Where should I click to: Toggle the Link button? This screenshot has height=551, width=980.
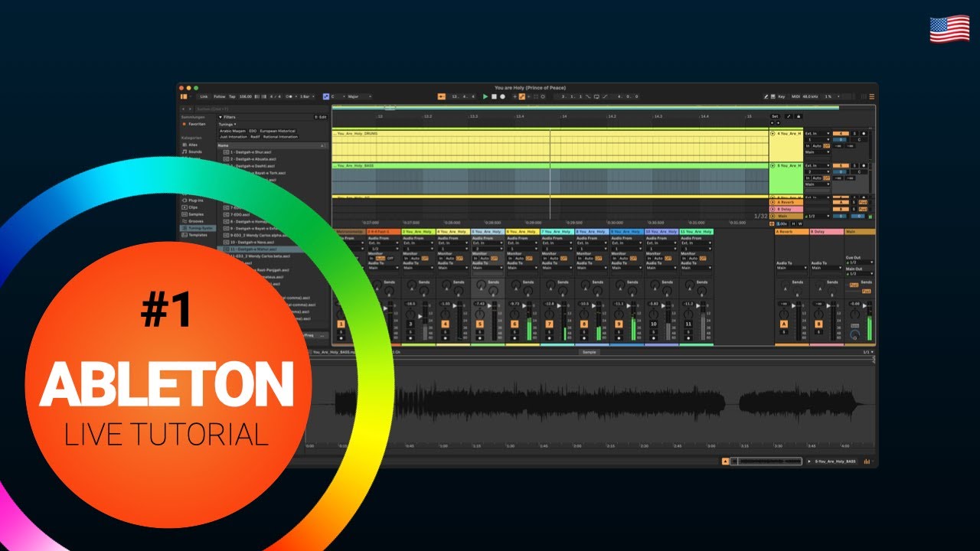204,96
